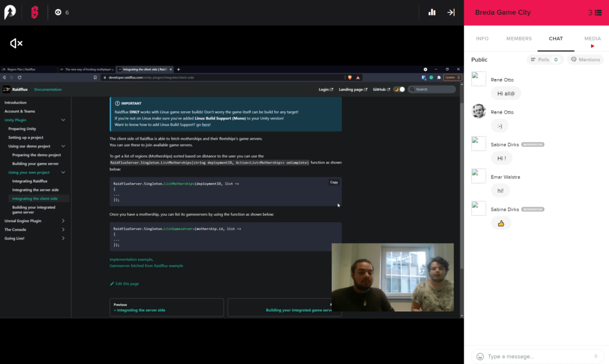Close the Integrating the client side tab
This screenshot has width=609, height=364.
pyautogui.click(x=171, y=70)
